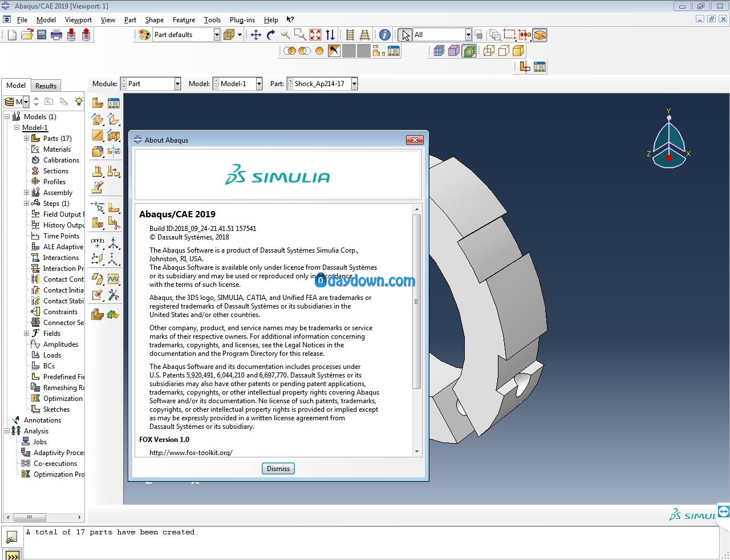Switch to the Results tab

[46, 86]
